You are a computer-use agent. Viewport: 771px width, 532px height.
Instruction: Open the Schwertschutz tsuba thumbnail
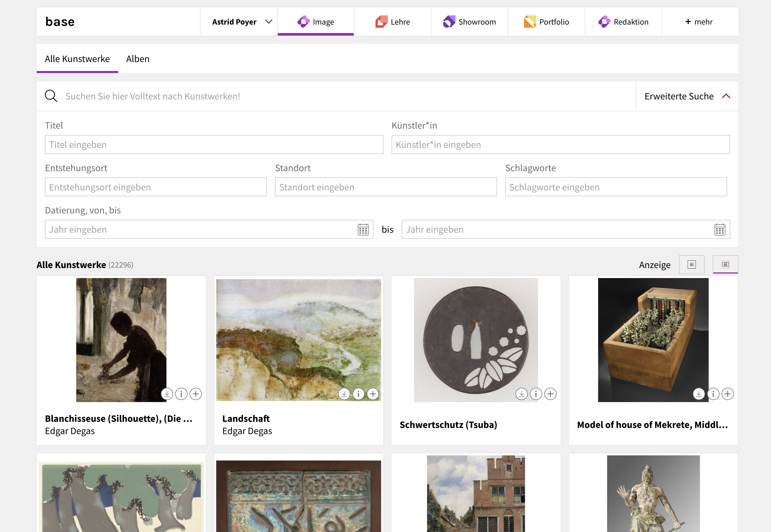[x=476, y=340]
